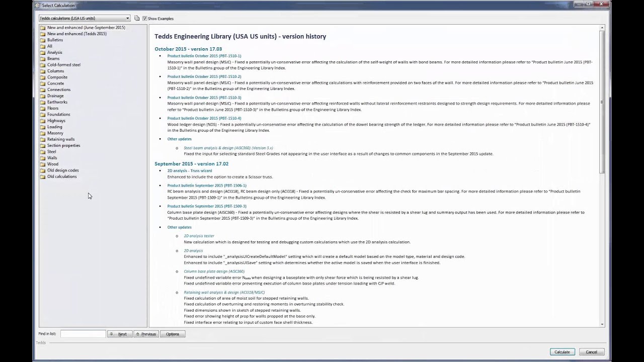Click the documents icon beside the library dropdown

137,18
